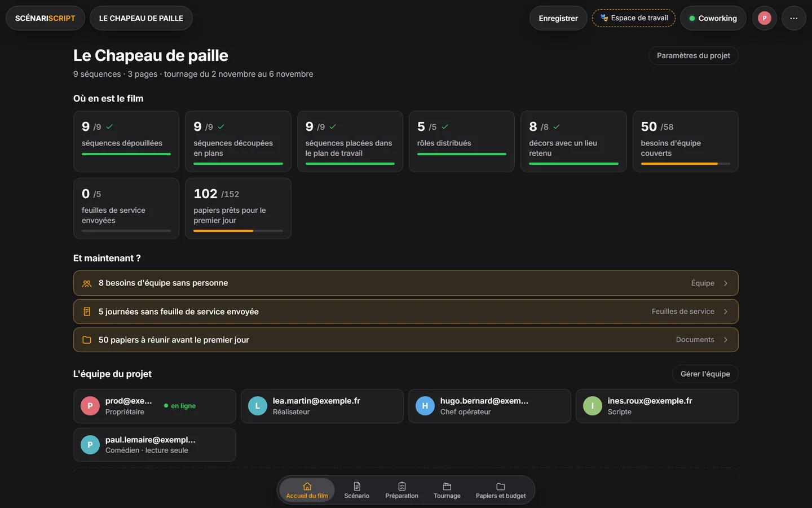Open the pink user avatar in top bar
This screenshot has width=812, height=508.
tap(765, 18)
